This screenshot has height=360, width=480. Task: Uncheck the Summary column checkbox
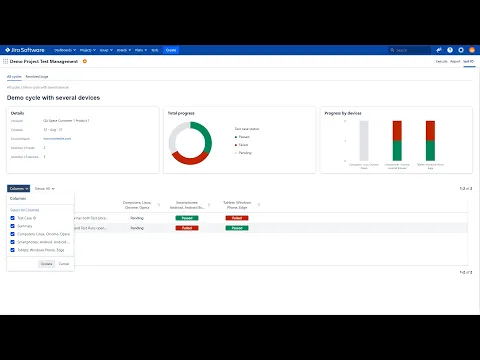click(x=12, y=226)
